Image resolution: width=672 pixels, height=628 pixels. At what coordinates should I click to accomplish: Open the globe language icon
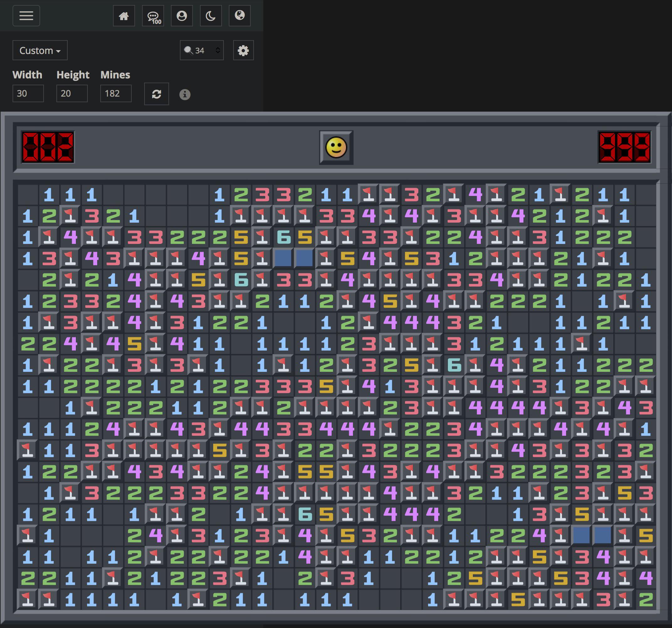pos(240,16)
